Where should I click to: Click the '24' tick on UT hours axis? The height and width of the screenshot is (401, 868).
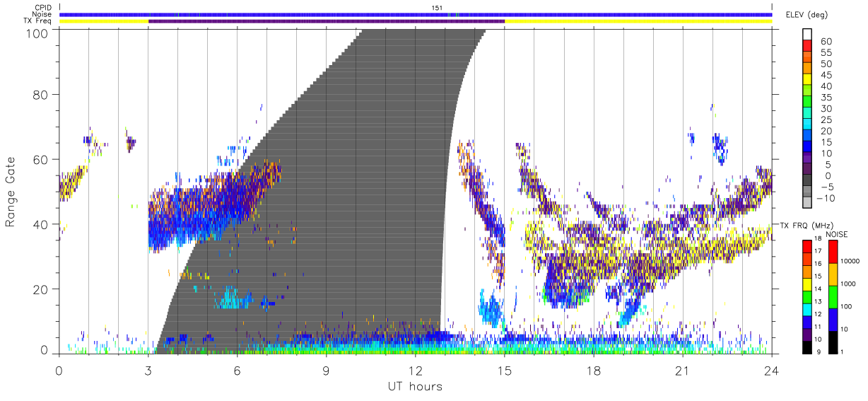click(772, 371)
